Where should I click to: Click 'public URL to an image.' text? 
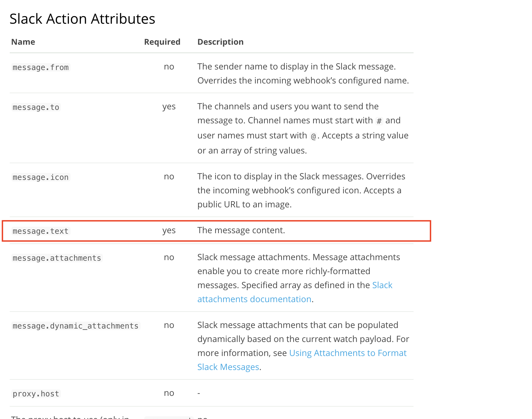point(244,204)
